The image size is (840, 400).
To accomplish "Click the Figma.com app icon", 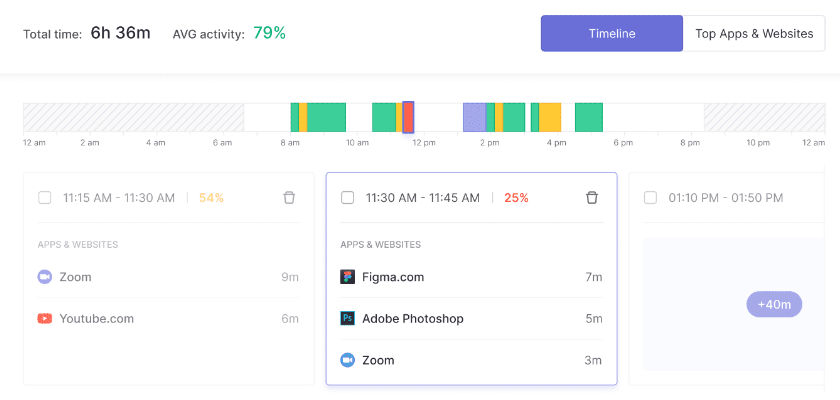I will (x=348, y=277).
